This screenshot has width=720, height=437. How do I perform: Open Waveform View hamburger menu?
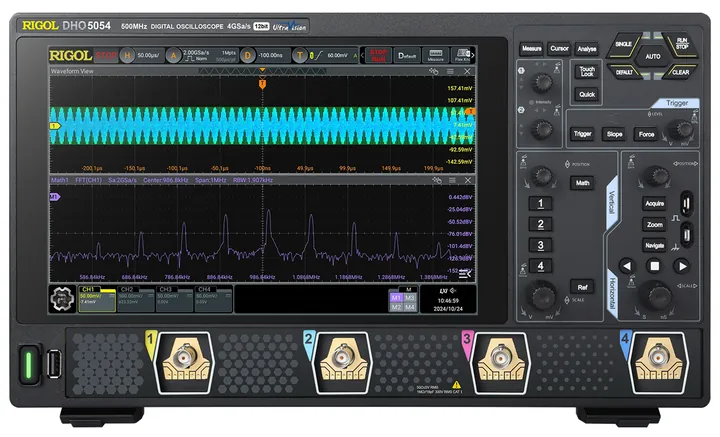tap(450, 71)
